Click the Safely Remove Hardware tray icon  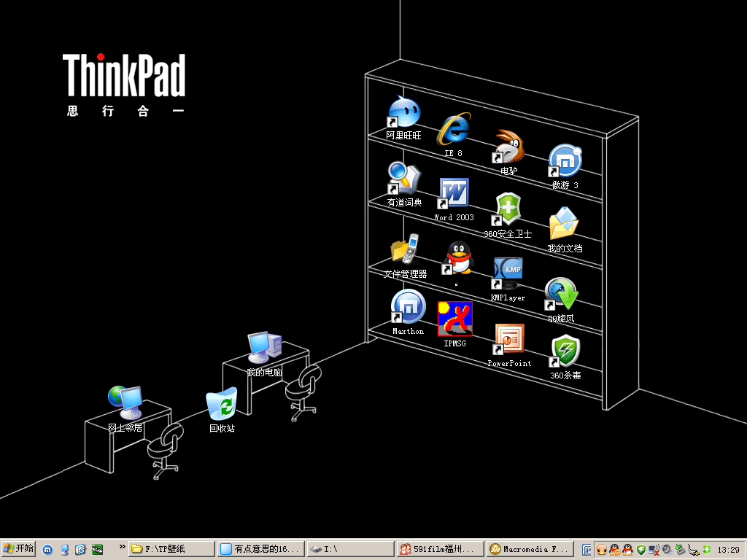tap(681, 550)
